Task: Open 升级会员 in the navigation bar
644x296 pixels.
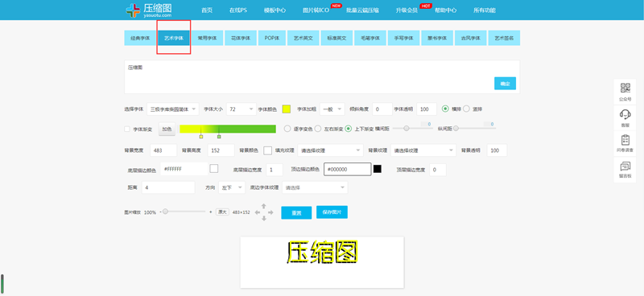Action: coord(407,10)
